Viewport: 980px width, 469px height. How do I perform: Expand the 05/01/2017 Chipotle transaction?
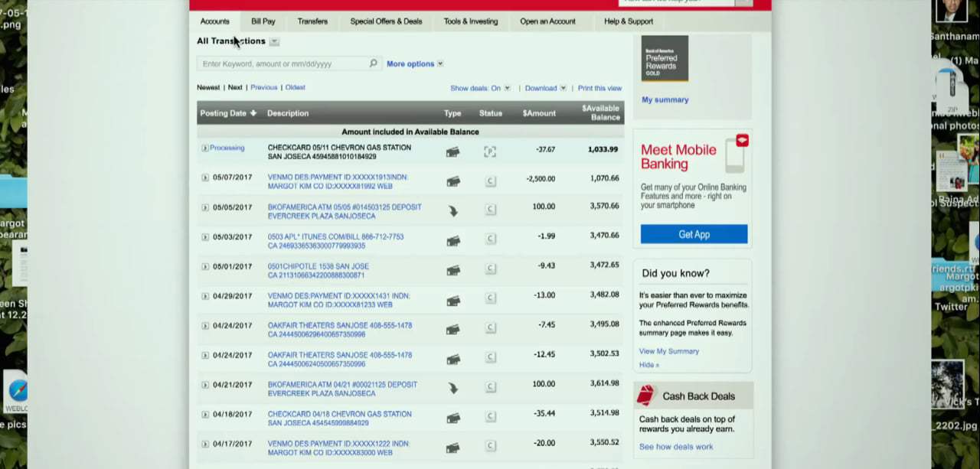(x=204, y=266)
